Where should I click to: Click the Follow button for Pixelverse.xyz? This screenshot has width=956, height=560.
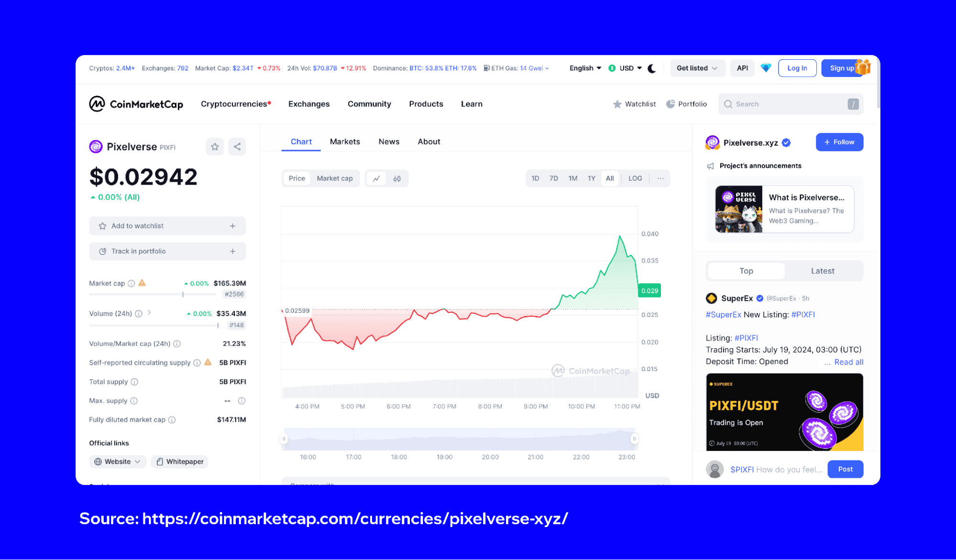point(839,142)
